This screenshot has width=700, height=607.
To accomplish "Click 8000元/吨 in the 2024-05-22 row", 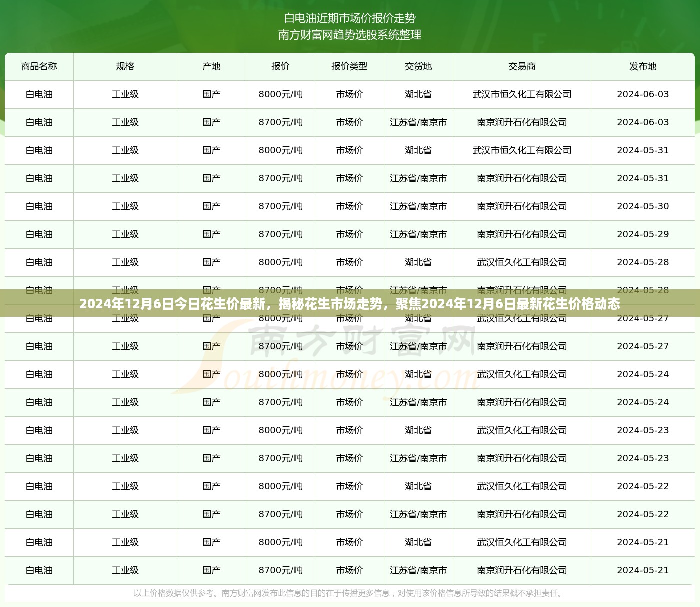I will coord(280,486).
